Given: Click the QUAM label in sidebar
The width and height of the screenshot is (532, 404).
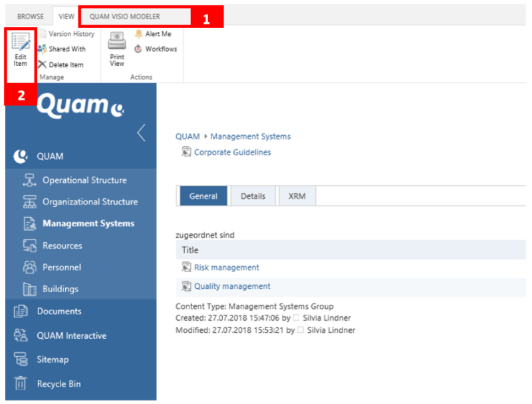Looking at the screenshot, I should tap(51, 156).
